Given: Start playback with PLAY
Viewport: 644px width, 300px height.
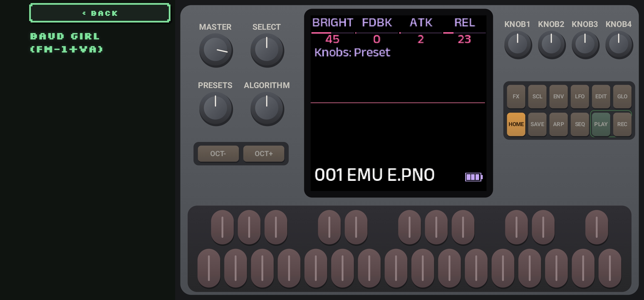Looking at the screenshot, I should [x=601, y=124].
